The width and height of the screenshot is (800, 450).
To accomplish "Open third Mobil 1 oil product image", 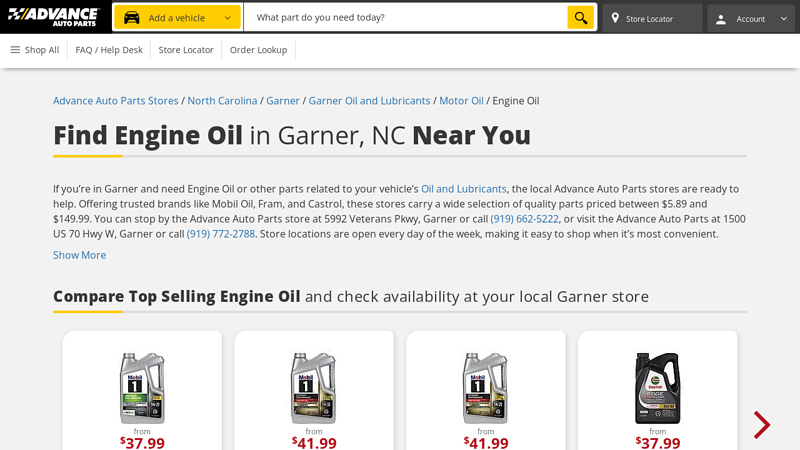I will coord(486,389).
